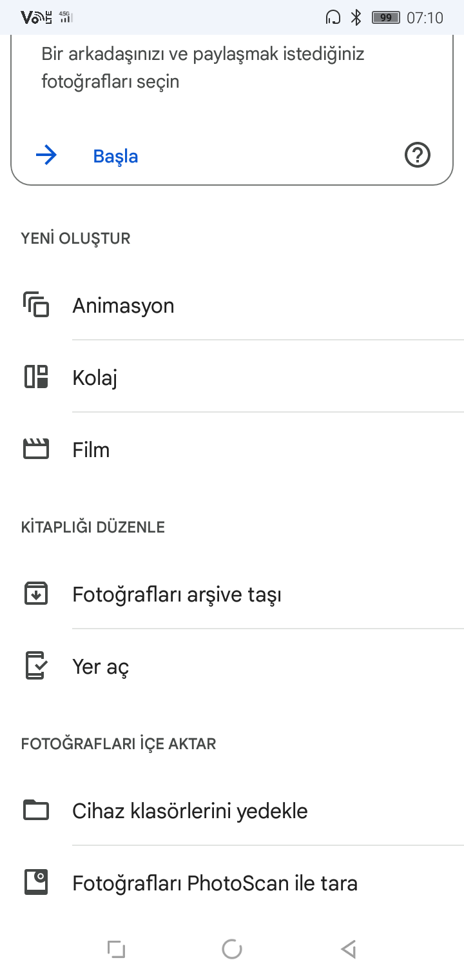Viewport: 464px width, 980px height.
Task: Tap the Android back navigation button
Action: click(348, 948)
